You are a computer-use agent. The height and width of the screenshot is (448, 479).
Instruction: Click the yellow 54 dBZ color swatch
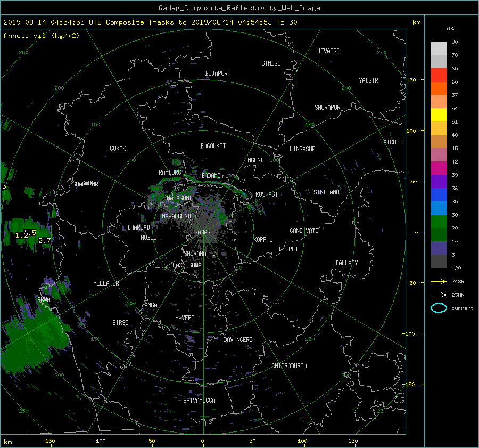click(439, 115)
